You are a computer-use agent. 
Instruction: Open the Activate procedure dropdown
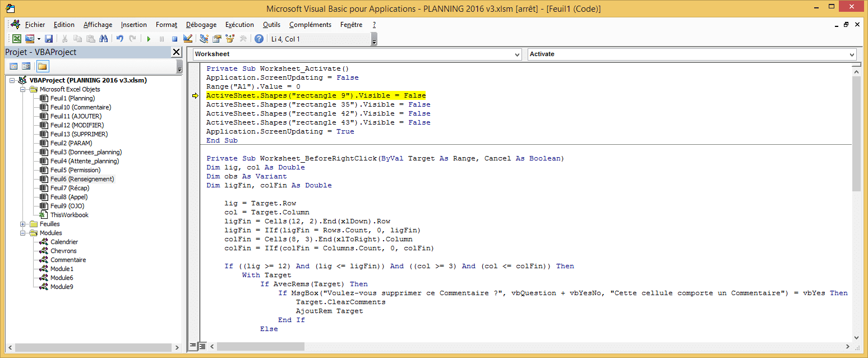[x=852, y=54]
